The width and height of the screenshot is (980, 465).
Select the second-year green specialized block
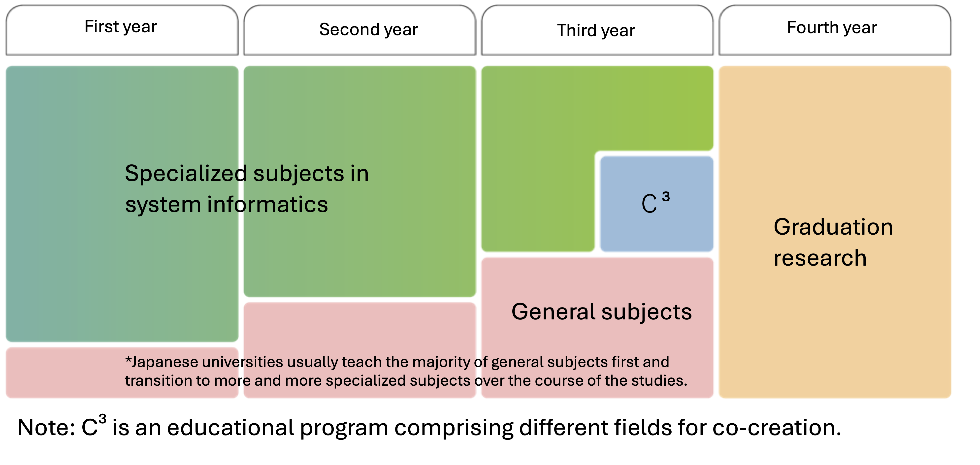tap(360, 181)
